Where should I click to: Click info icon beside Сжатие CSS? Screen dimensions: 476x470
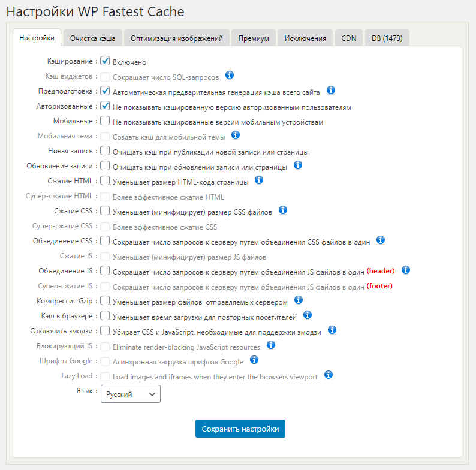[284, 210]
